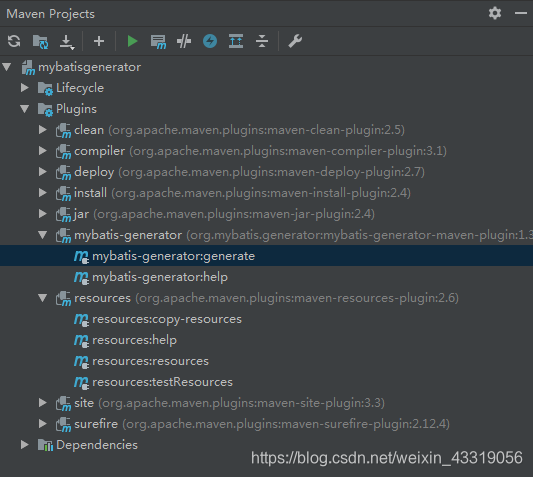Toggle offline mode icon

pos(184,41)
